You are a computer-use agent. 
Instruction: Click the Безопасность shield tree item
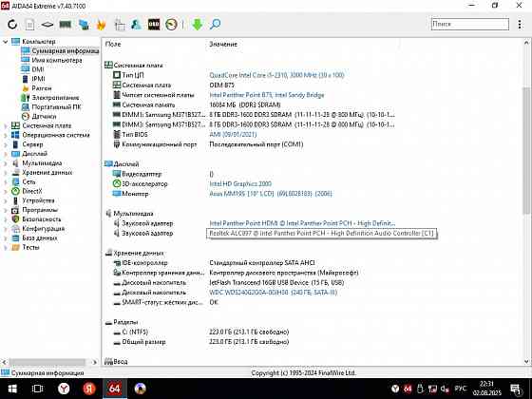click(x=36, y=219)
